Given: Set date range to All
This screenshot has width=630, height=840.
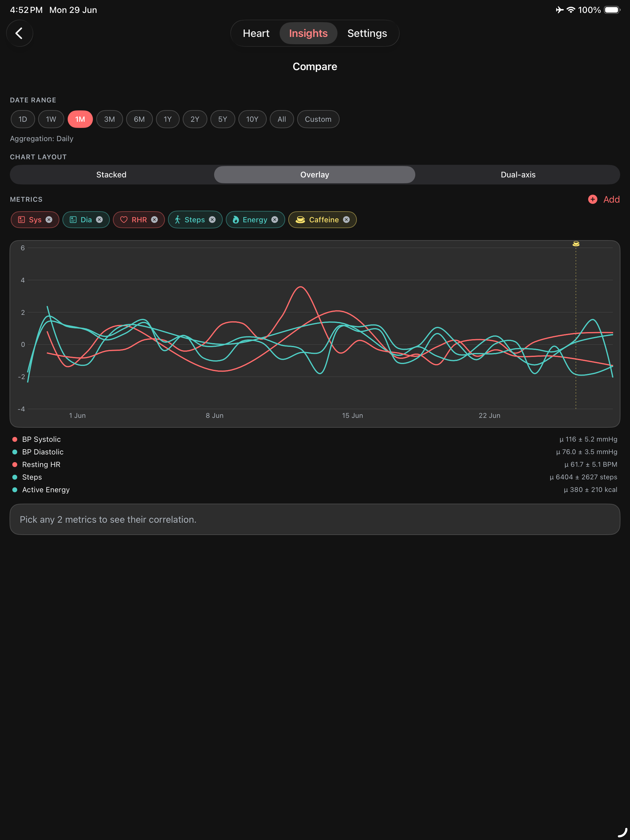Looking at the screenshot, I should click(x=281, y=119).
